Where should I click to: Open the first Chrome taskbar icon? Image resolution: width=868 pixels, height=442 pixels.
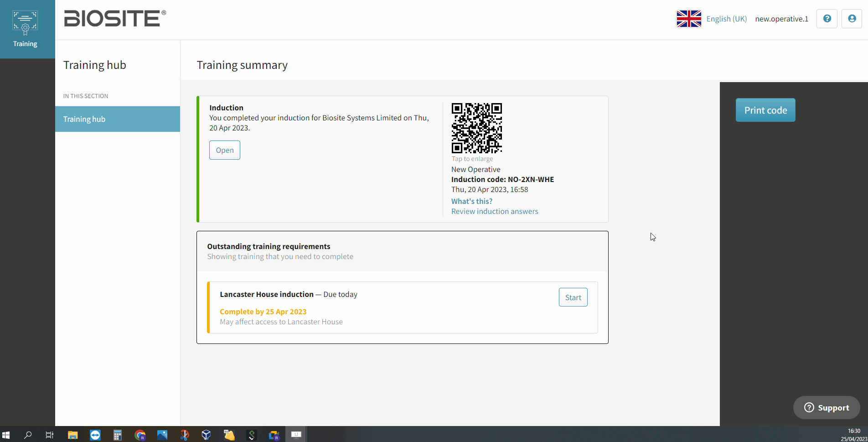pos(140,435)
